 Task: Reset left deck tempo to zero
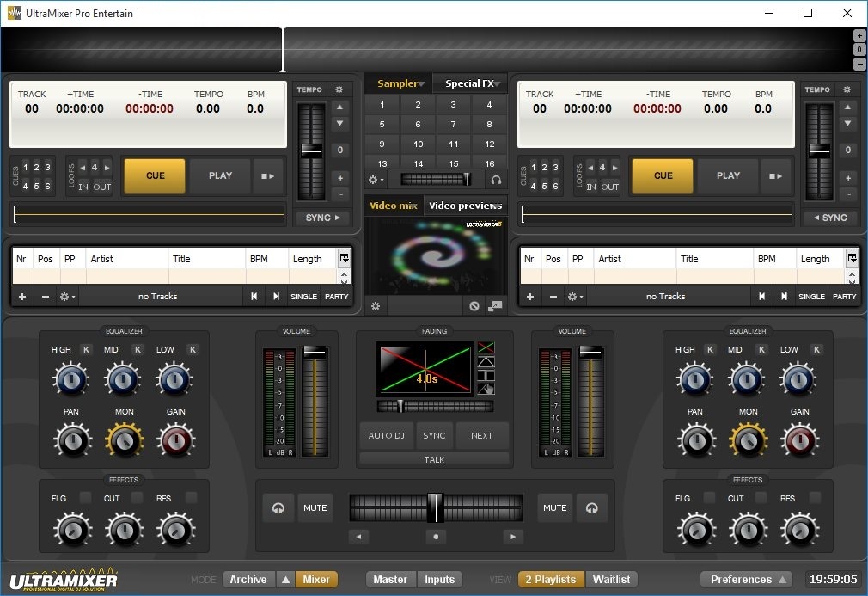[339, 150]
